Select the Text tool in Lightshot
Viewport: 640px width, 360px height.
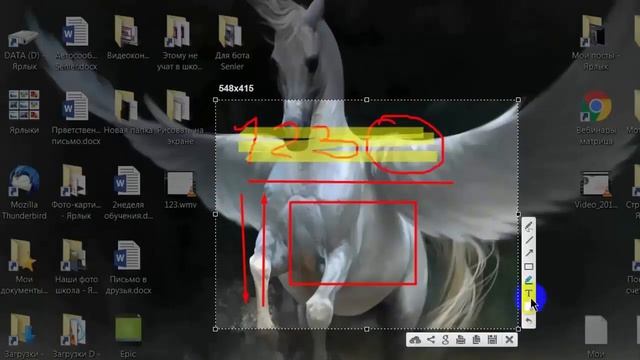pyautogui.click(x=529, y=293)
